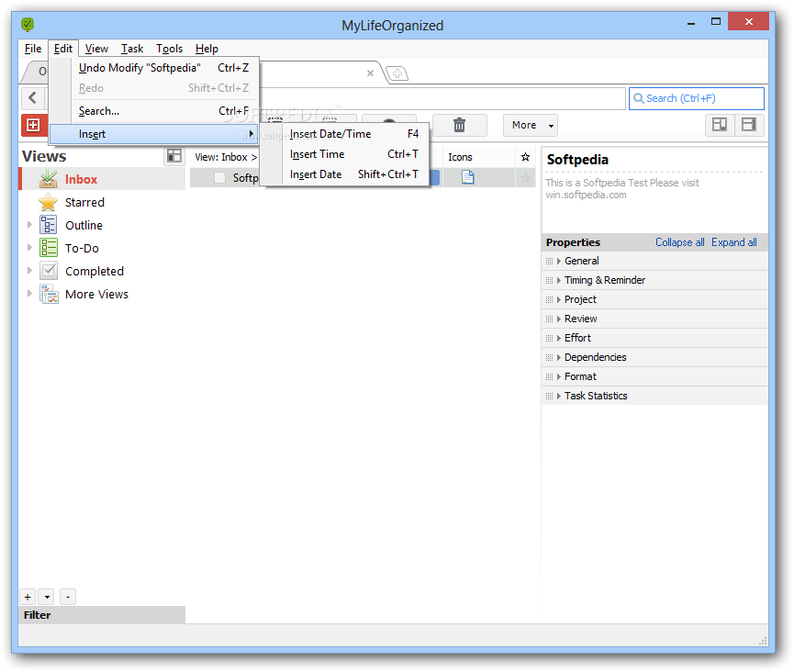Viewport: 794px width, 672px height.
Task: Open the View menu
Action: (96, 49)
